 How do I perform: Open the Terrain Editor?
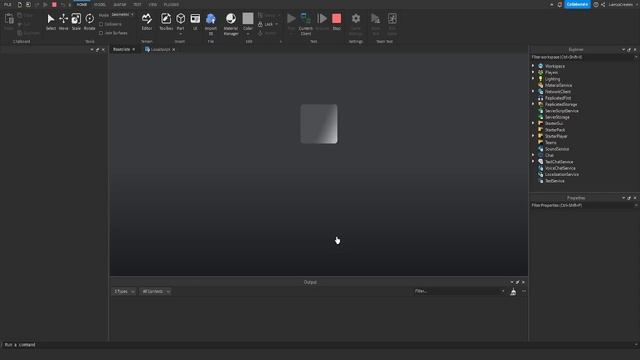coord(147,22)
